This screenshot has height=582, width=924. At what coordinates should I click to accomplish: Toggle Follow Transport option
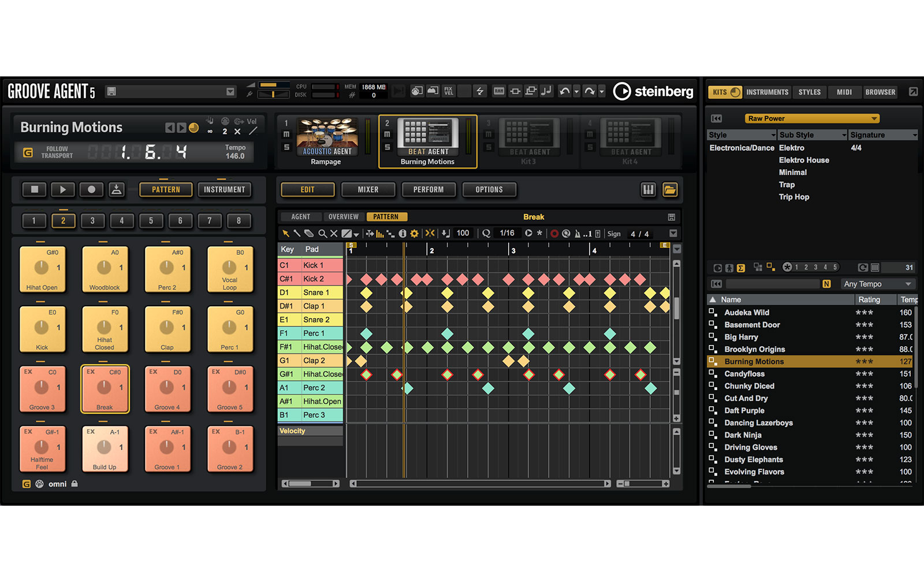[28, 153]
